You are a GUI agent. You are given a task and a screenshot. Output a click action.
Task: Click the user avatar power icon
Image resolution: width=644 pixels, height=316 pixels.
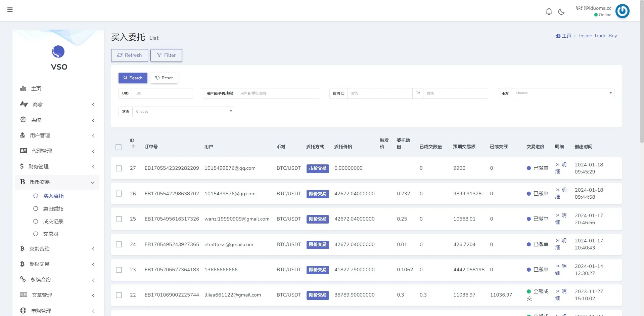coord(622,11)
